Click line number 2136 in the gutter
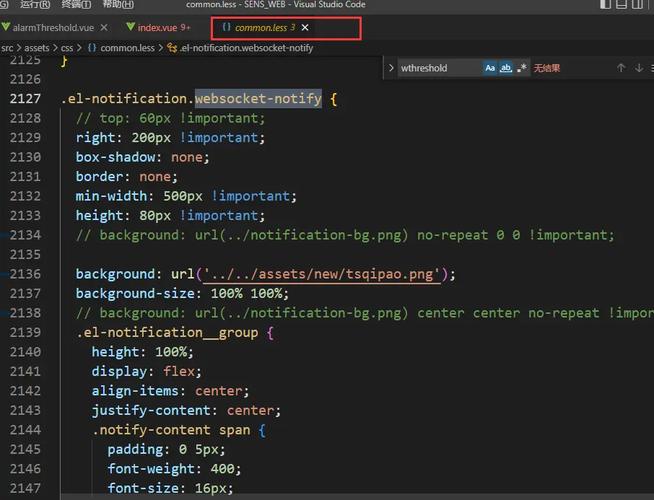The width and height of the screenshot is (654, 500). (x=25, y=274)
